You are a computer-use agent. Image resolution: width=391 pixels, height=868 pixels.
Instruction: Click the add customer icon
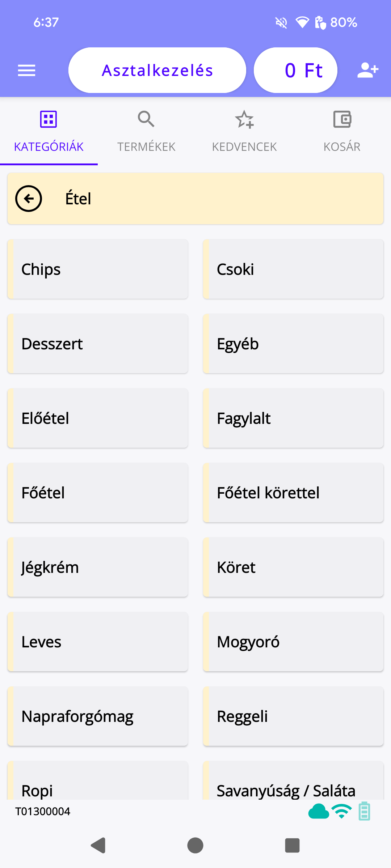[x=367, y=70]
